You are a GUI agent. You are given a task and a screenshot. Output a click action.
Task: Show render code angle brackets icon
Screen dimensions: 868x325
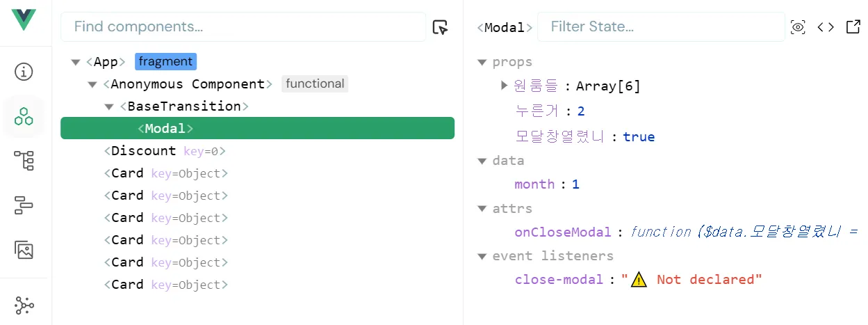[826, 27]
